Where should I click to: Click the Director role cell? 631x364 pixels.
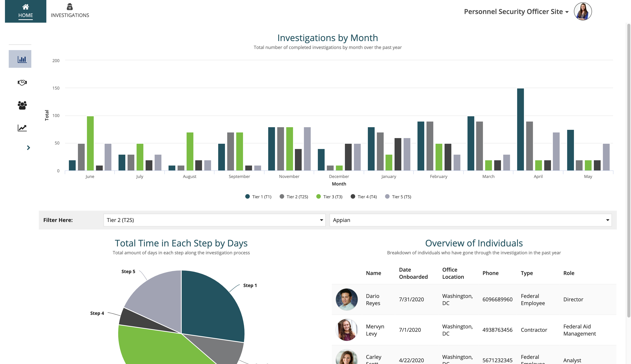click(x=573, y=299)
